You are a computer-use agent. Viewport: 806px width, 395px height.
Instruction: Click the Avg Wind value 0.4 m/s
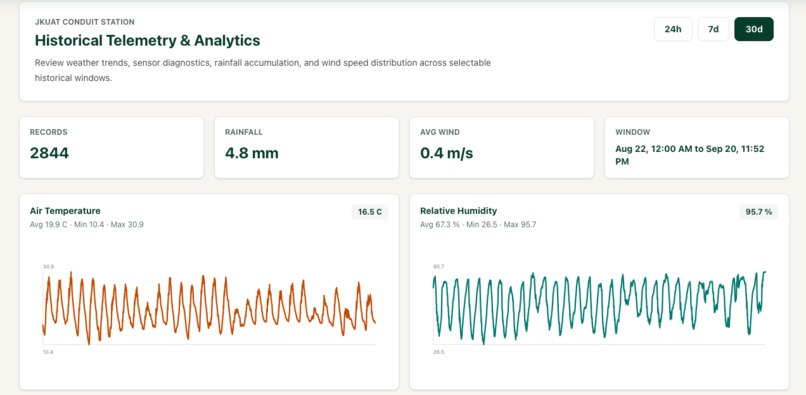tap(447, 153)
